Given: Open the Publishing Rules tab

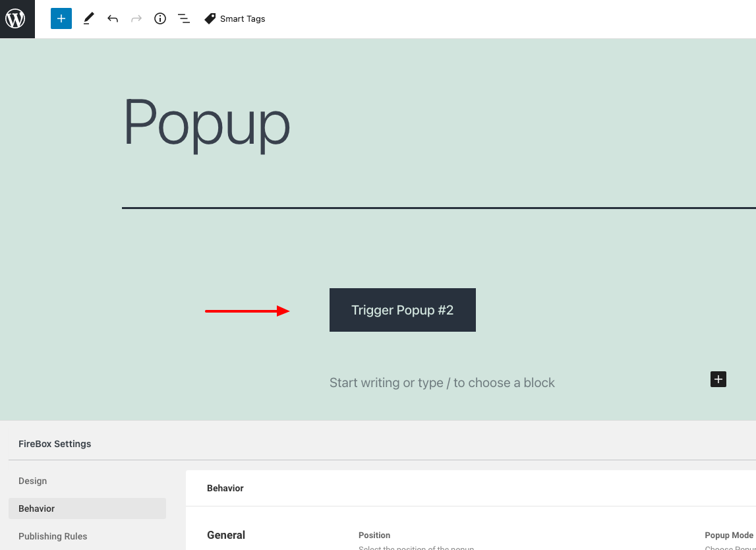Looking at the screenshot, I should click(53, 536).
